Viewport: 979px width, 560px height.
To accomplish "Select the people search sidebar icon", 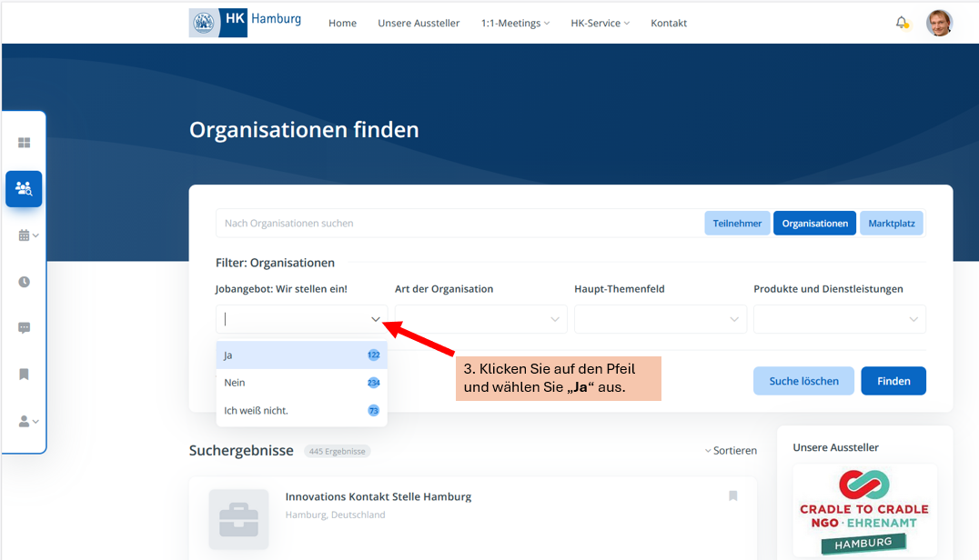I will point(25,189).
